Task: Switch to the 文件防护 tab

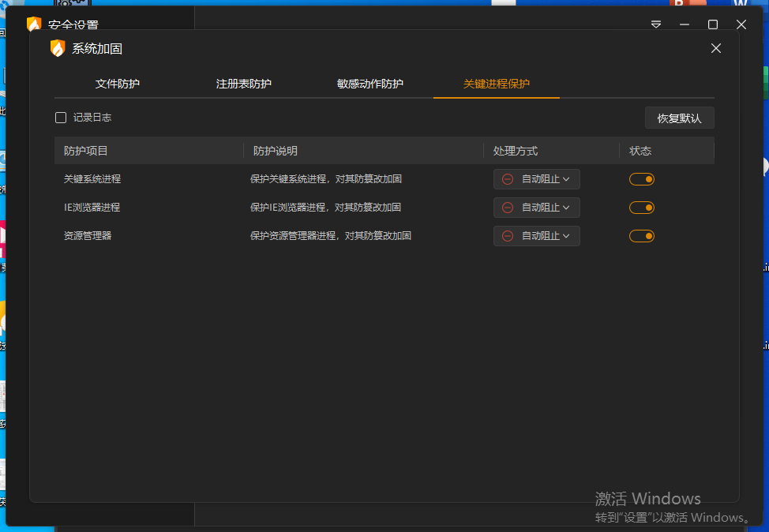Action: click(118, 84)
